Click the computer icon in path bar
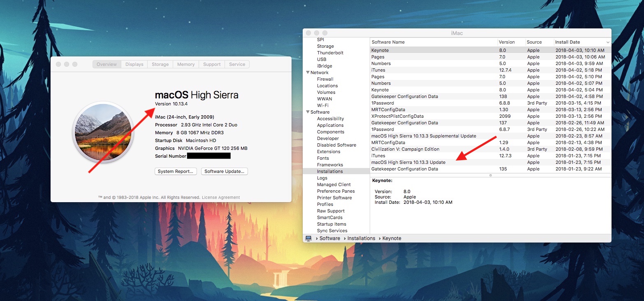The image size is (644, 301). [x=308, y=238]
